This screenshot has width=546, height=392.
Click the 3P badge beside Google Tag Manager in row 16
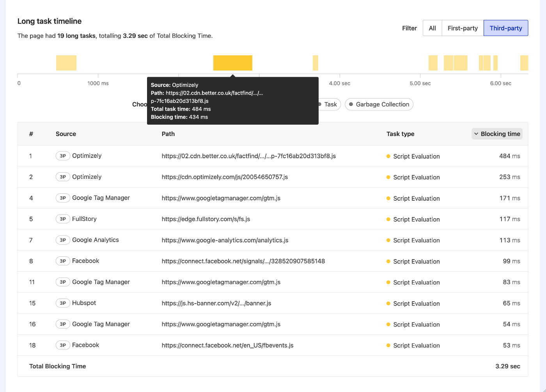[x=63, y=324]
